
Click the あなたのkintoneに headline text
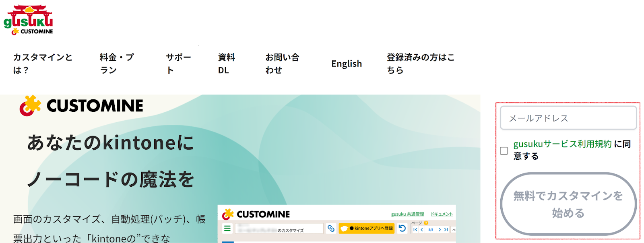click(111, 143)
